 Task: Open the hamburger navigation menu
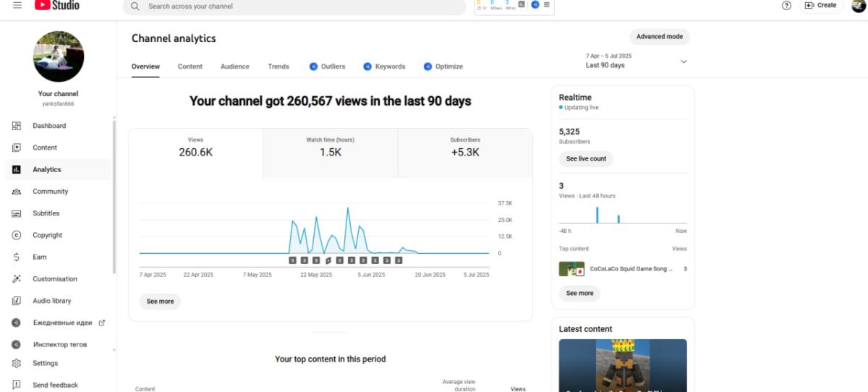[17, 5]
